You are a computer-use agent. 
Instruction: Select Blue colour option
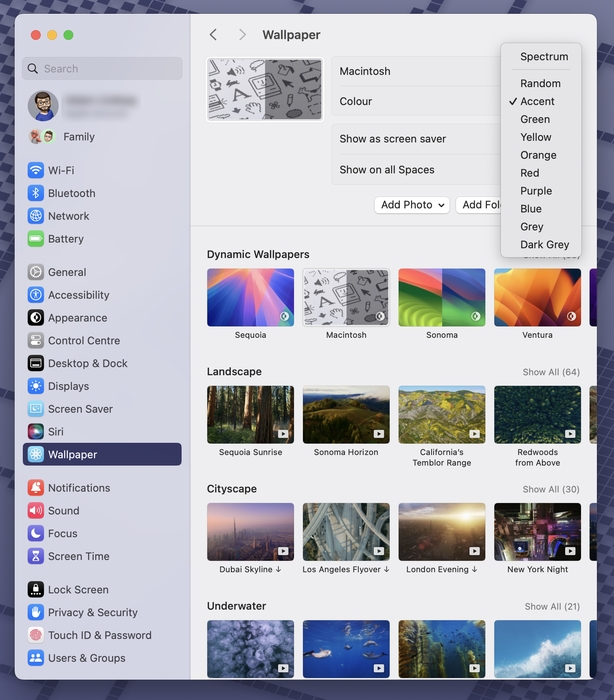click(541, 209)
